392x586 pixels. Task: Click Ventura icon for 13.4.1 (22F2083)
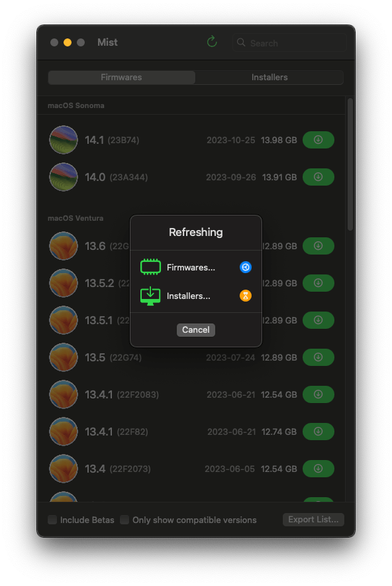pos(64,394)
